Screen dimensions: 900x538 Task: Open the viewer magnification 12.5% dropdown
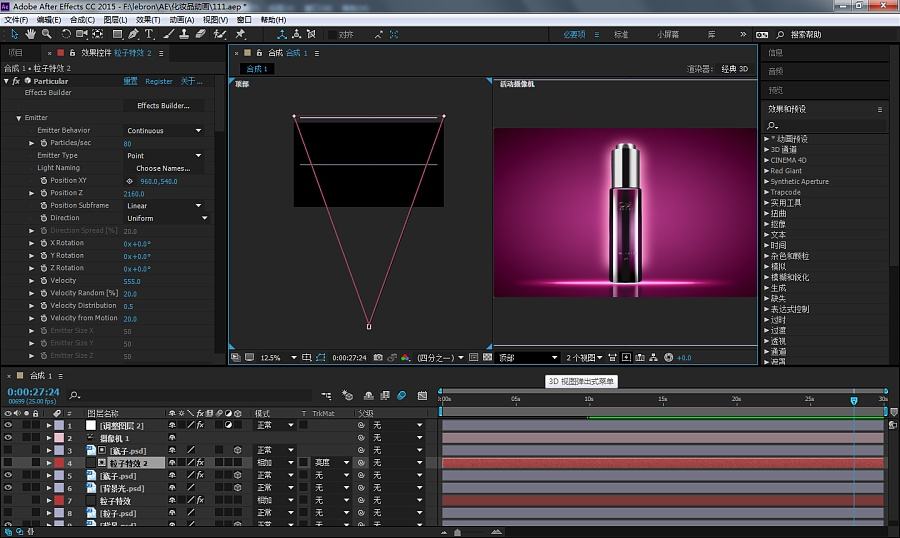coord(278,358)
